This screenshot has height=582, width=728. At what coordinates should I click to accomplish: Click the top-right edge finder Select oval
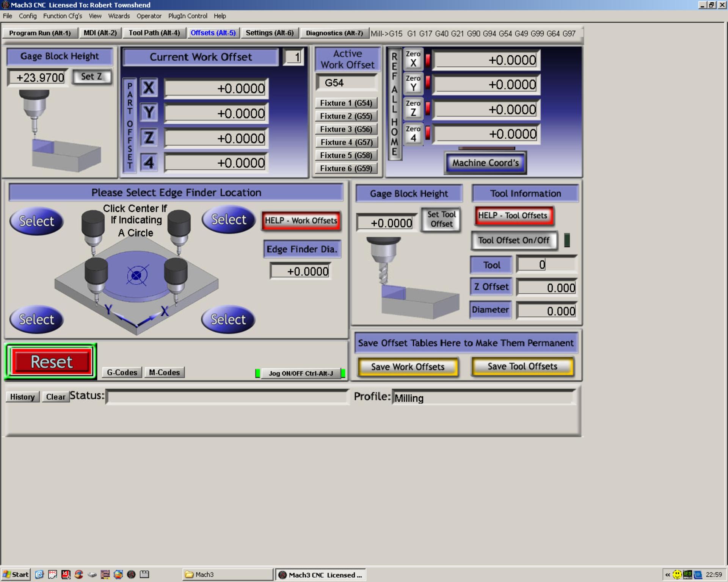[x=229, y=220]
